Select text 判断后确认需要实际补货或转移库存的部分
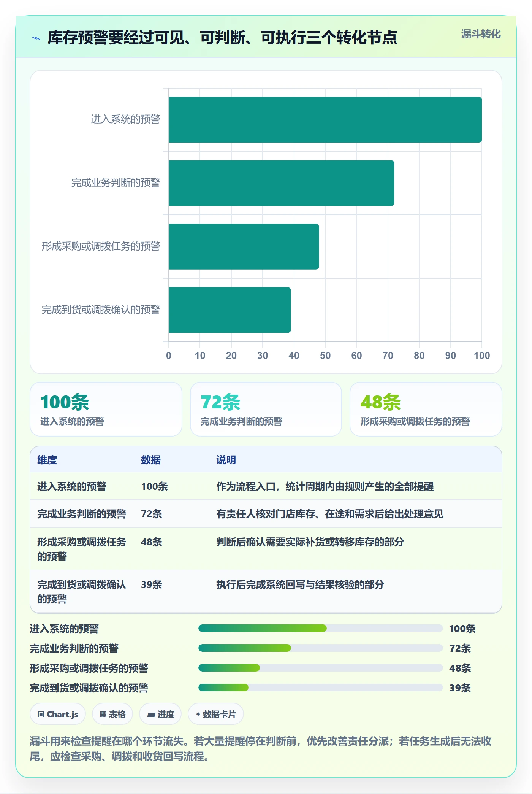Image resolution: width=532 pixels, height=794 pixels. 310,542
